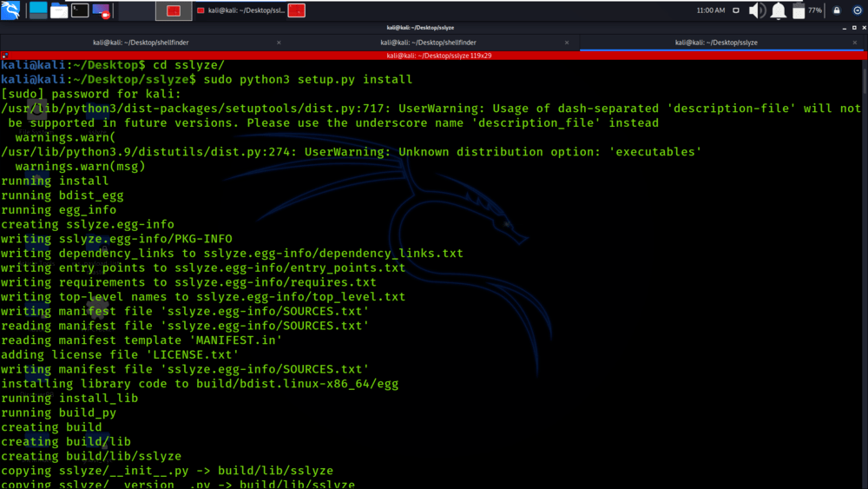The width and height of the screenshot is (868, 489).
Task: Click the 'running build_py' line
Action: (59, 413)
